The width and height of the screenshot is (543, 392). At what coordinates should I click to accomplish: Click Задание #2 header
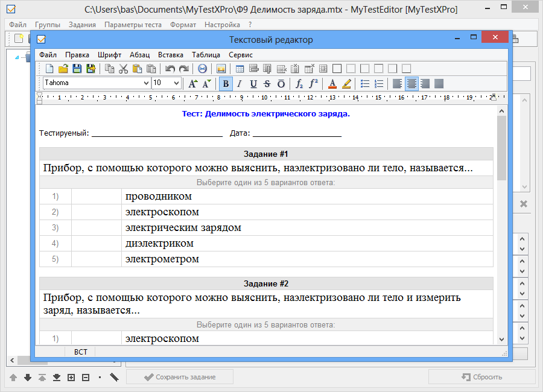[266, 283]
